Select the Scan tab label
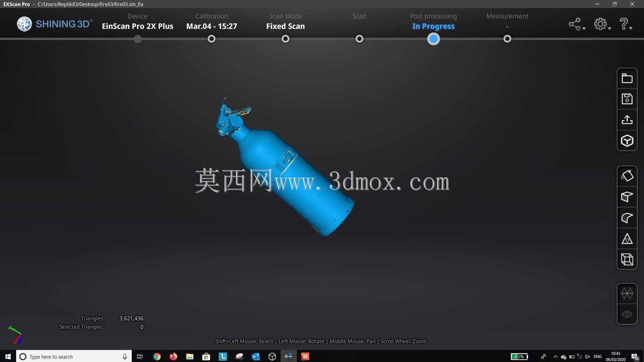The image size is (644, 362). tap(359, 16)
